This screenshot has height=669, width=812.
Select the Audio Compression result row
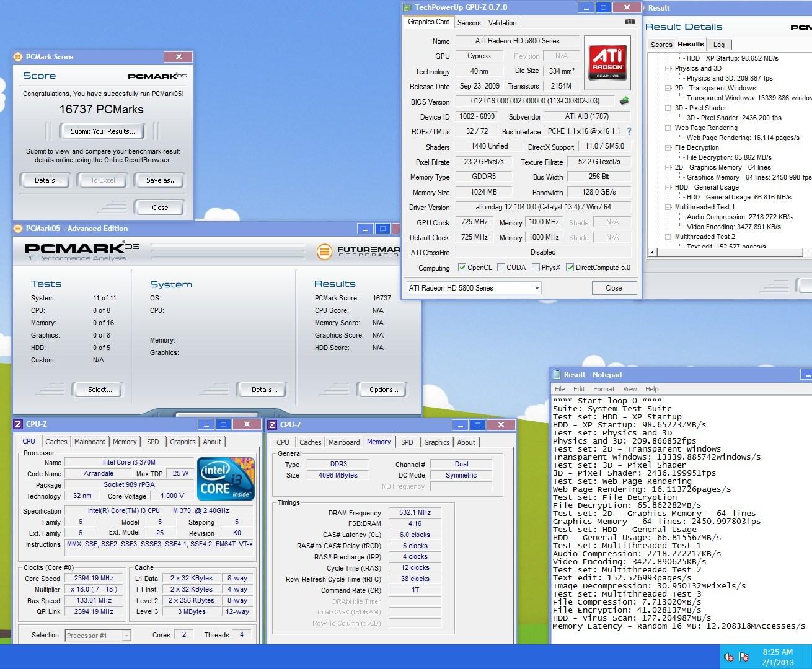739,217
